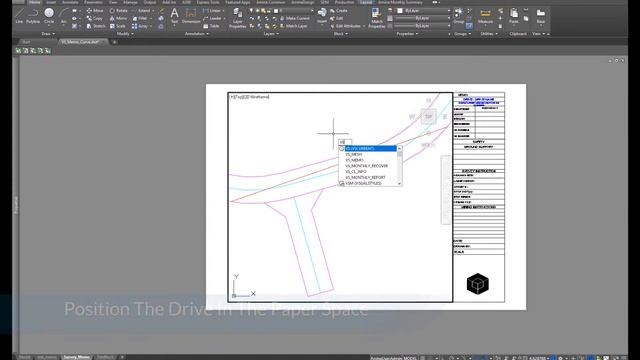Click the multiline Text tool
Image resolution: width=640 pixels, height=360 pixels.
[x=174, y=16]
